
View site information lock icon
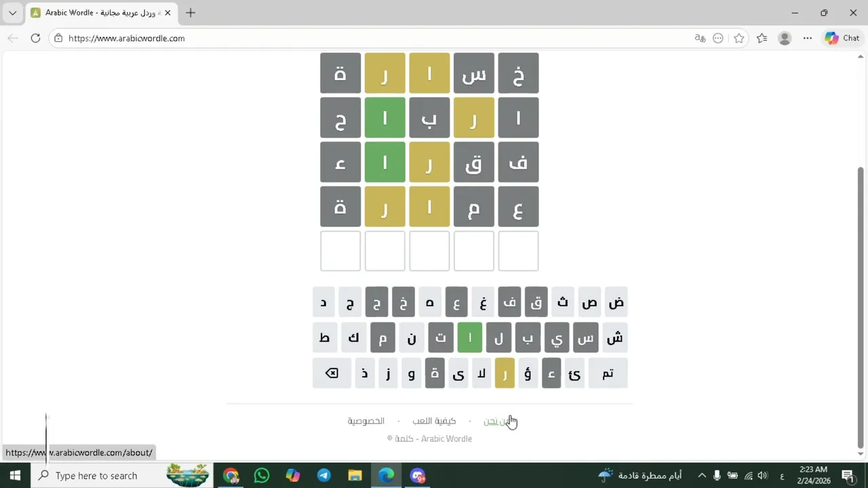pos(59,39)
